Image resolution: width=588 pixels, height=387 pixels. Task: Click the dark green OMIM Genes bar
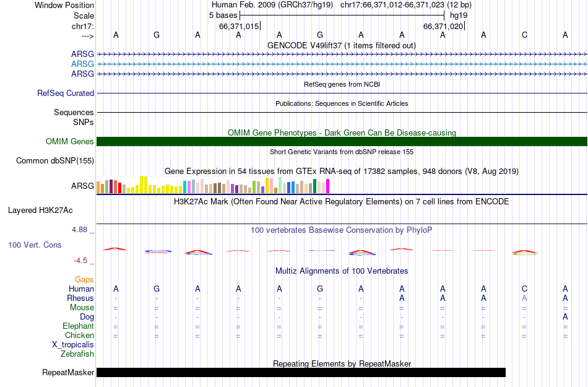pyautogui.click(x=342, y=141)
